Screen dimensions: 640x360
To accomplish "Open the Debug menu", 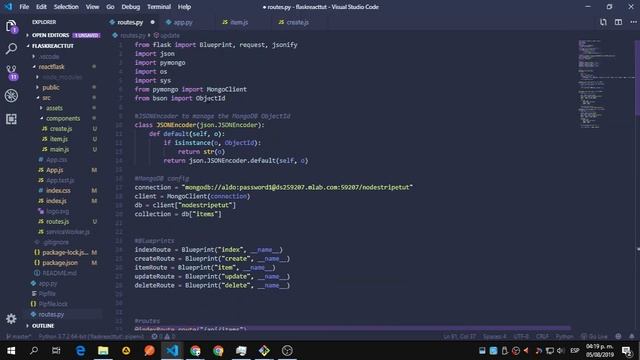I will pyautogui.click(x=131, y=7).
